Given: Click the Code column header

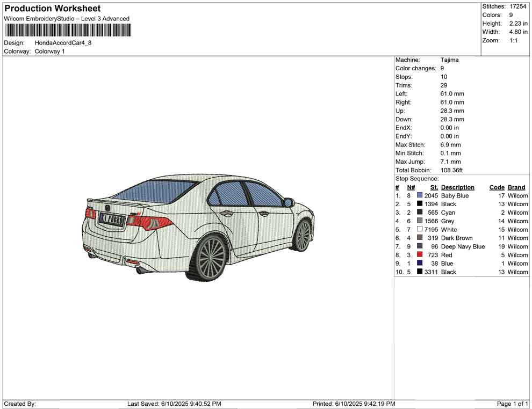Looking at the screenshot, I should [x=497, y=187].
